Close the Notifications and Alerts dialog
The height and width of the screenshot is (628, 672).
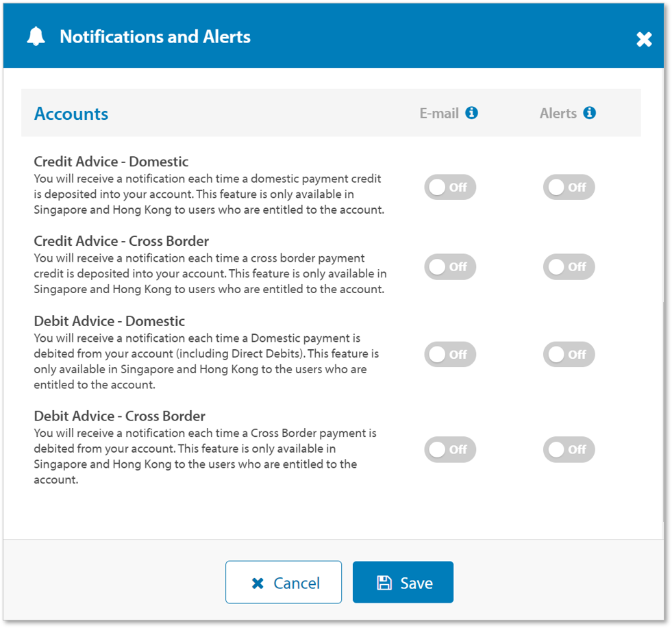(644, 39)
